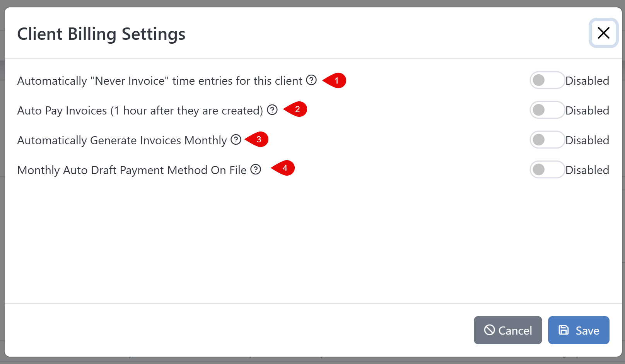Enable "Never Invoice" time entries toggle
The height and width of the screenshot is (364, 625).
(x=547, y=80)
